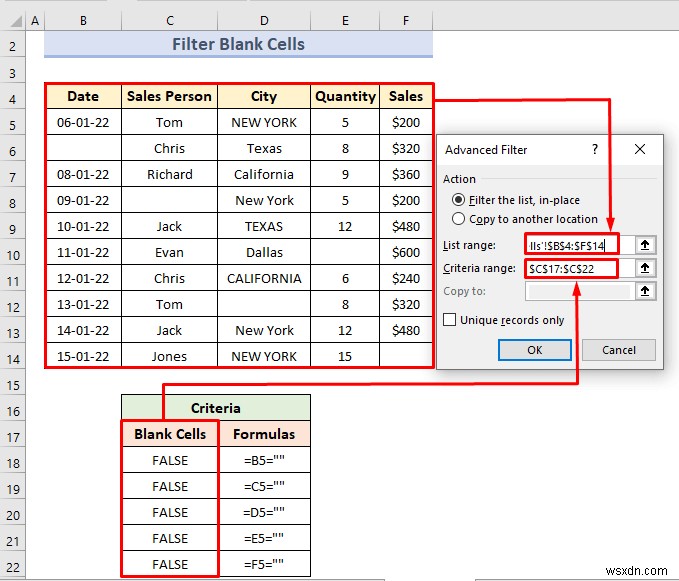Select the 15-01-22 date cell

pos(83,356)
